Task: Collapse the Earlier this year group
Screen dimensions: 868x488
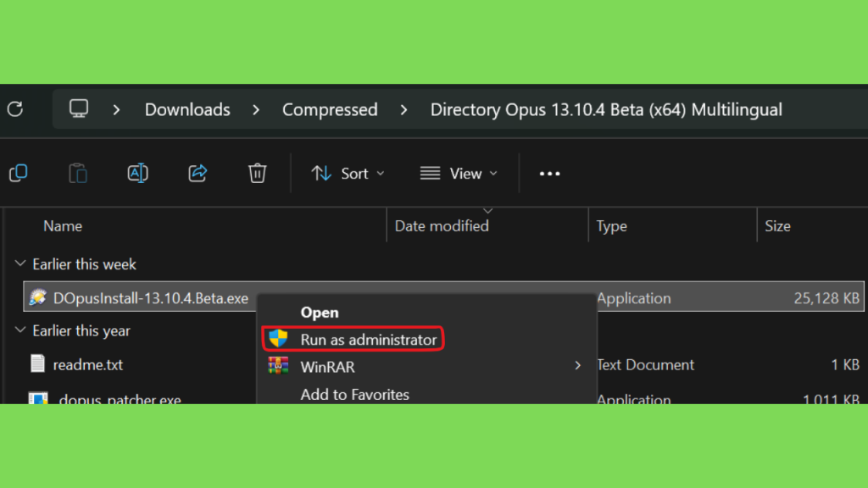Action: (20, 330)
